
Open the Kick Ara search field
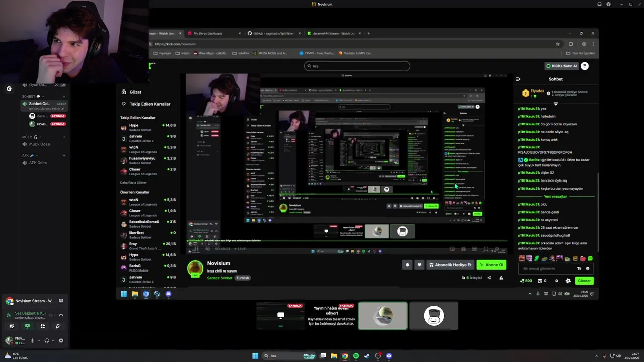pos(357,66)
